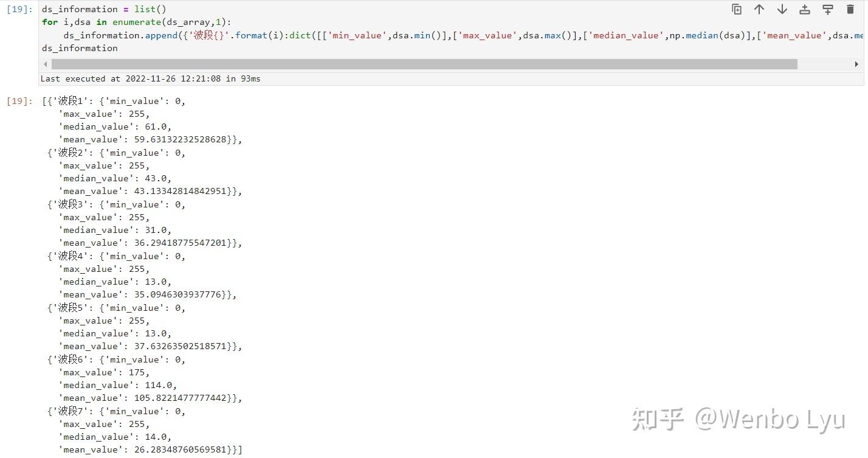The width and height of the screenshot is (868, 458).
Task: Collapse the output by clicking its [19] prompt
Action: point(18,101)
